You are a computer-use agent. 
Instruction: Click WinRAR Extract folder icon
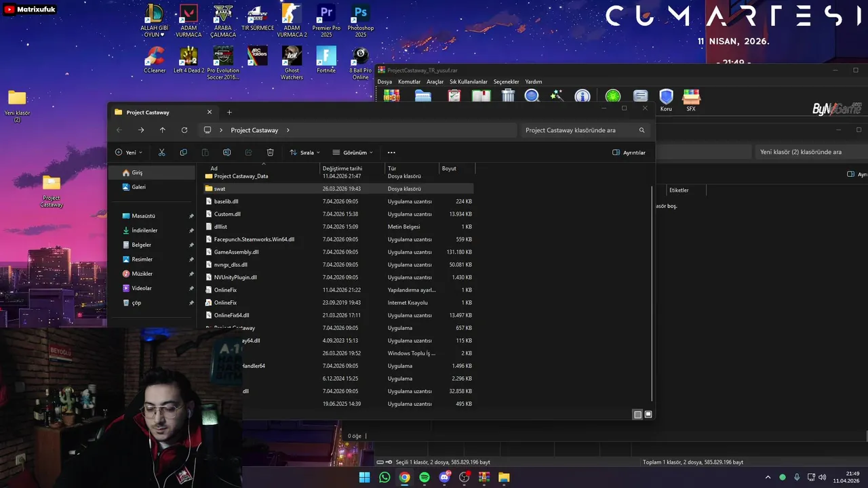click(x=423, y=96)
